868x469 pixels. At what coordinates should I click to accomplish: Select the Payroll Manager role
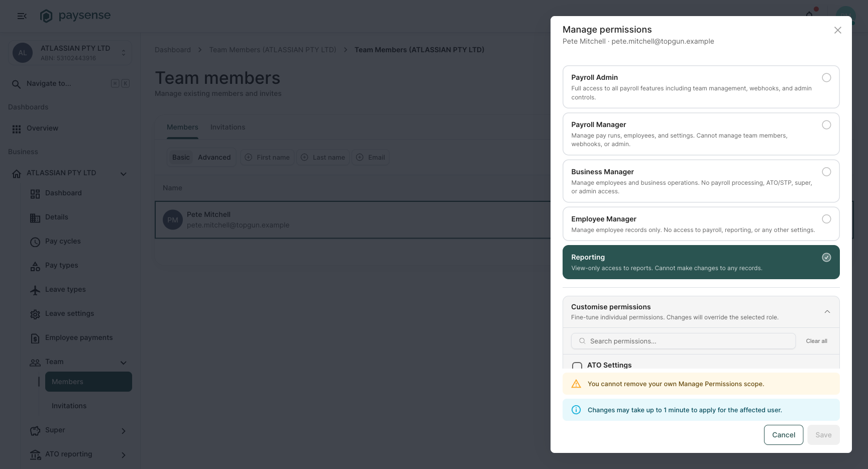pyautogui.click(x=701, y=134)
